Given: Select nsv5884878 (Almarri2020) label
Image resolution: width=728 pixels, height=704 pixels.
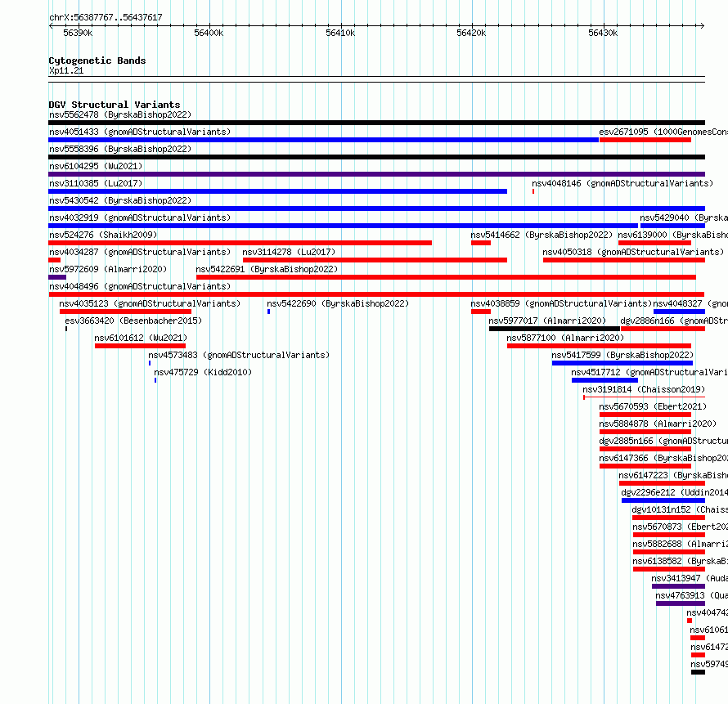Looking at the screenshot, I should click(x=658, y=424).
